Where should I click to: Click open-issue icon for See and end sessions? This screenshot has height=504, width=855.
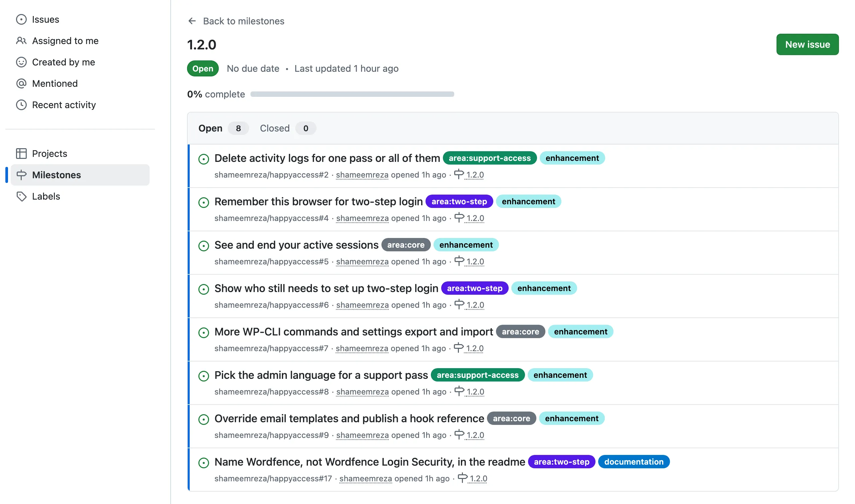[203, 246]
